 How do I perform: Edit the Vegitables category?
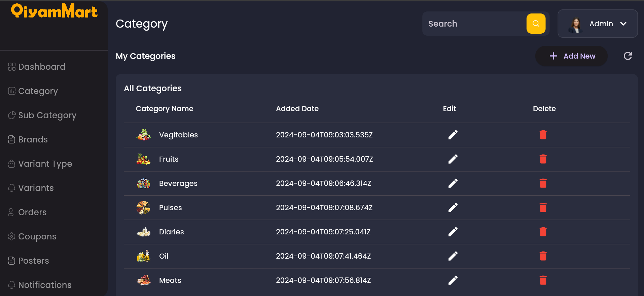pos(453,135)
